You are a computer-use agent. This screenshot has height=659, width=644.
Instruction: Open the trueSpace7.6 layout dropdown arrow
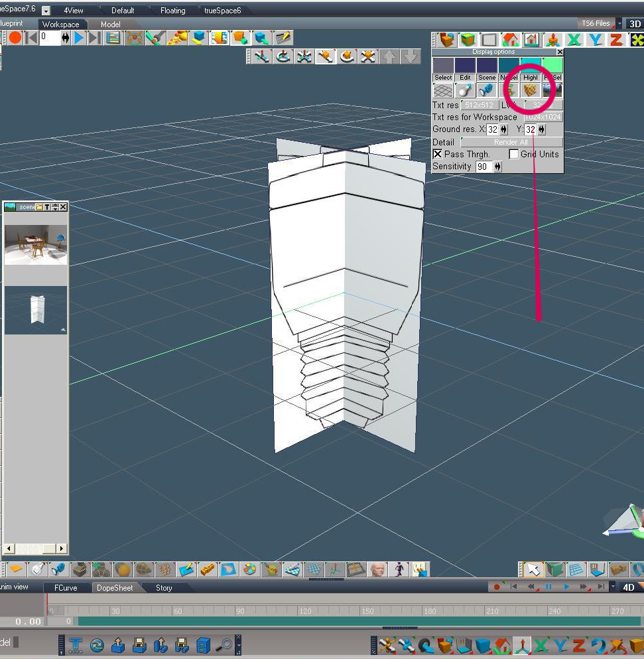pyautogui.click(x=46, y=11)
